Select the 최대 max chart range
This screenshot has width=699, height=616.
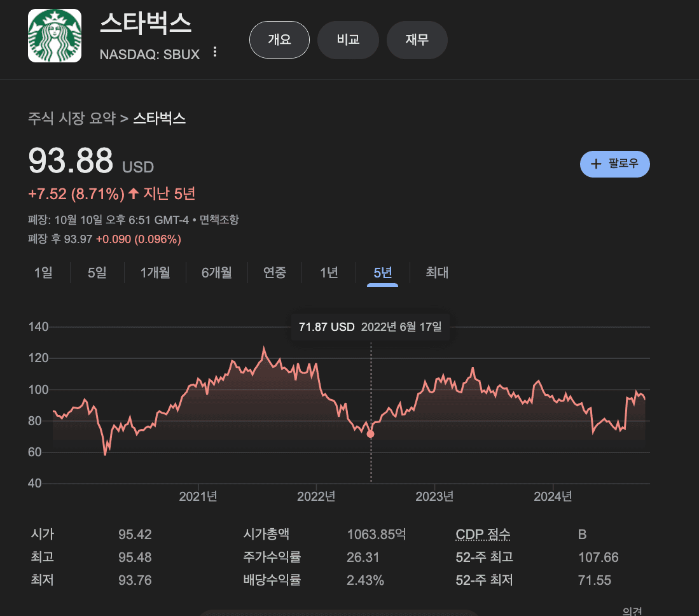436,272
